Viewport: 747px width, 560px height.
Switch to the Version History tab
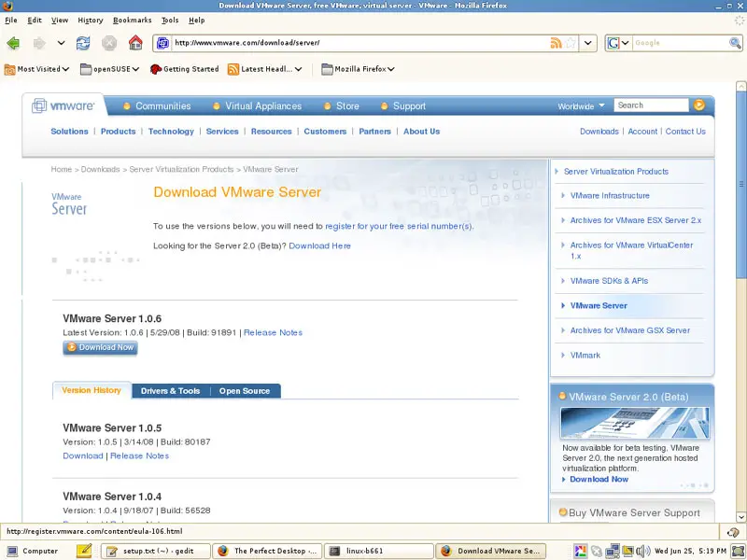[x=92, y=390]
